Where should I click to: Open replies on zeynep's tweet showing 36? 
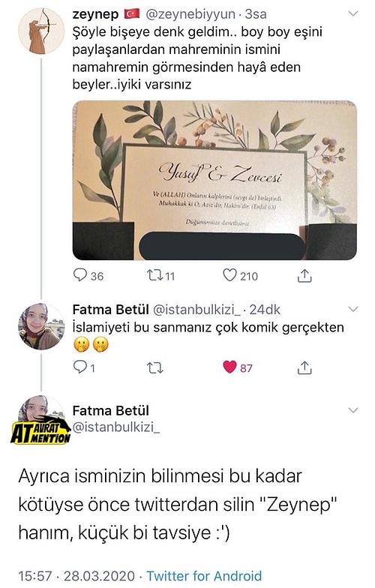click(x=88, y=276)
